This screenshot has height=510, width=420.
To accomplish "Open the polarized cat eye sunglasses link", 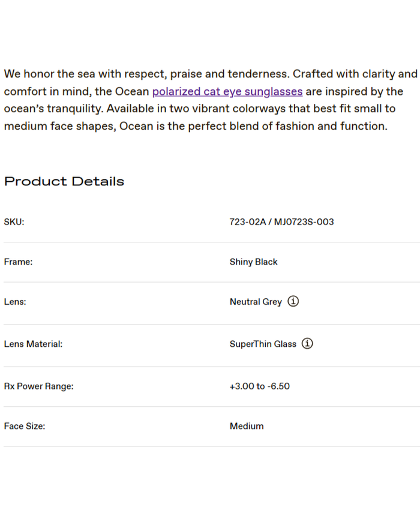I will pyautogui.click(x=227, y=92).
